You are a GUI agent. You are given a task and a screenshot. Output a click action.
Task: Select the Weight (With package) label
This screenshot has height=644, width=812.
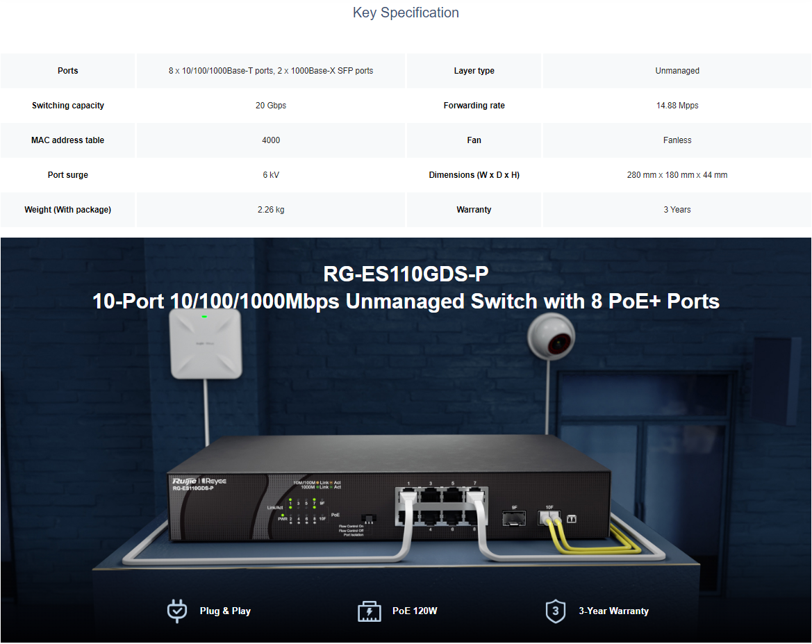[x=68, y=209]
